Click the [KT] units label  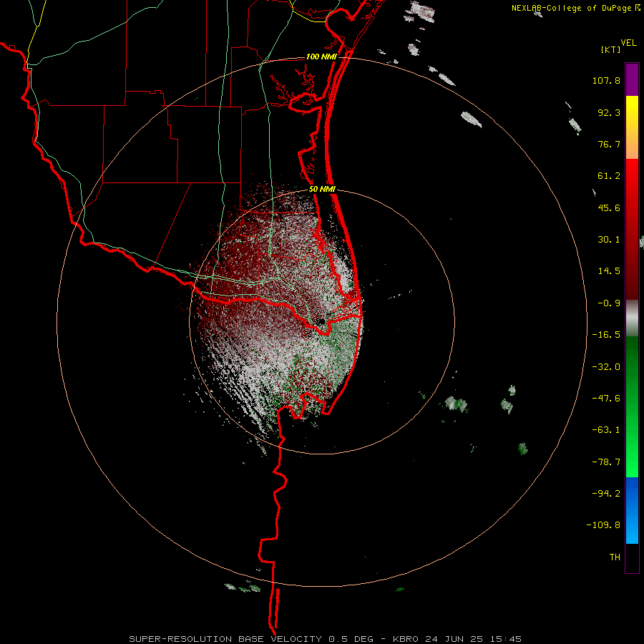click(x=611, y=49)
